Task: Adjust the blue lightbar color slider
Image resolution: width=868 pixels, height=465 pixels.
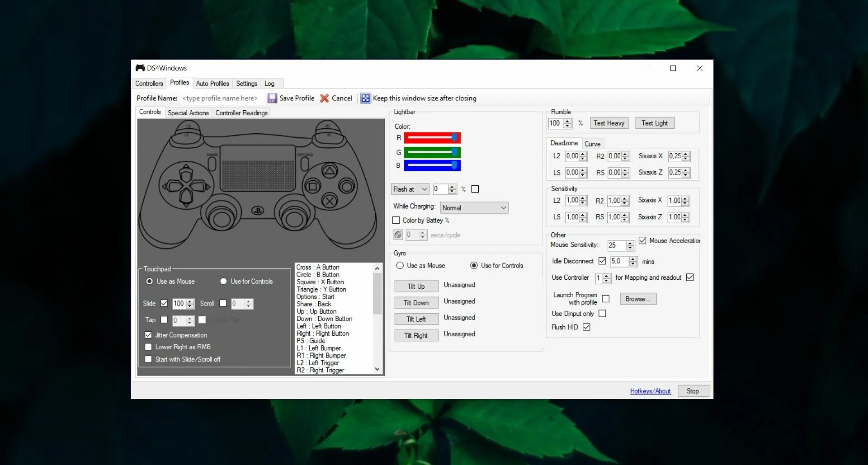Action: [x=432, y=166]
